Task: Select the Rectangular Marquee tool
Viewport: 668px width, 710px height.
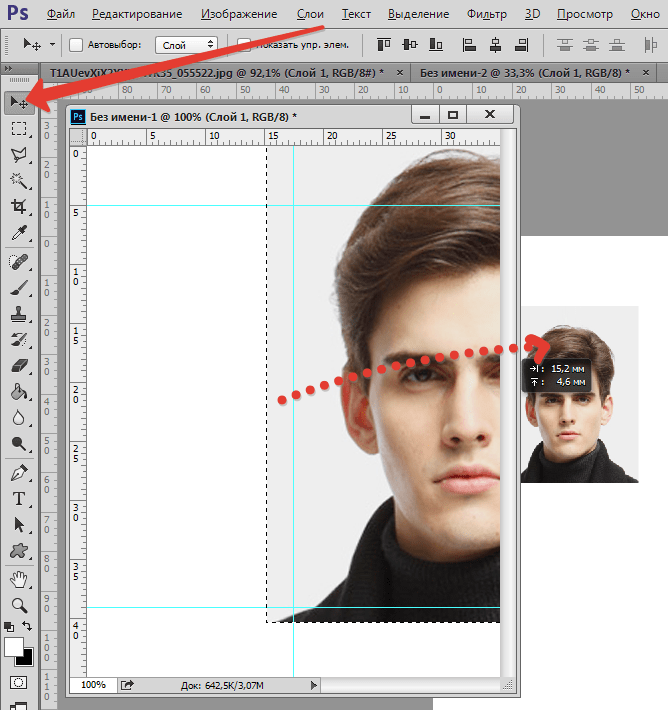Action: coord(19,129)
